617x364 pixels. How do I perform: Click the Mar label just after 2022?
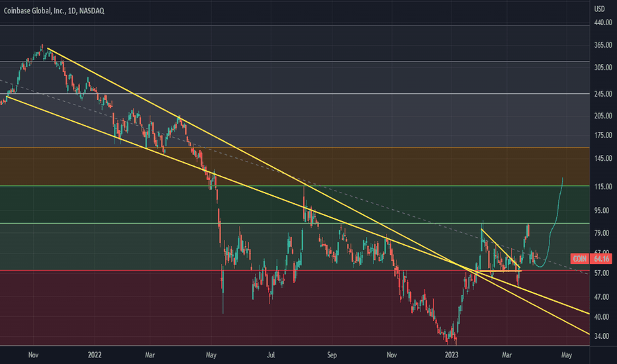point(150,355)
